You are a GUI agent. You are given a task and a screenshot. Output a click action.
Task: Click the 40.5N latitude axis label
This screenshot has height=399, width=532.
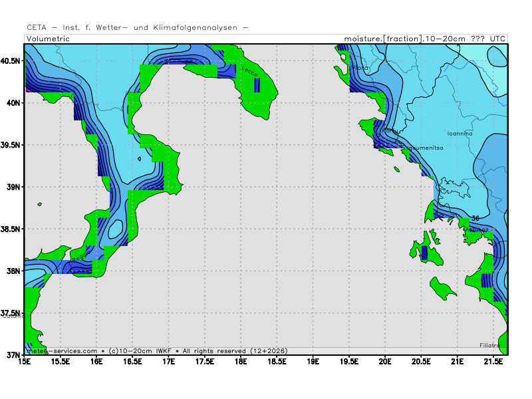pos(11,61)
